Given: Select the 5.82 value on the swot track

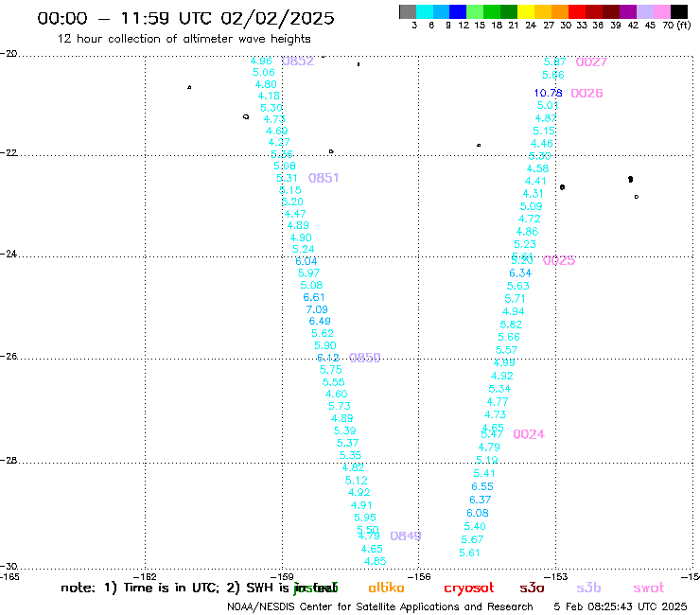Looking at the screenshot, I should coord(511,325).
